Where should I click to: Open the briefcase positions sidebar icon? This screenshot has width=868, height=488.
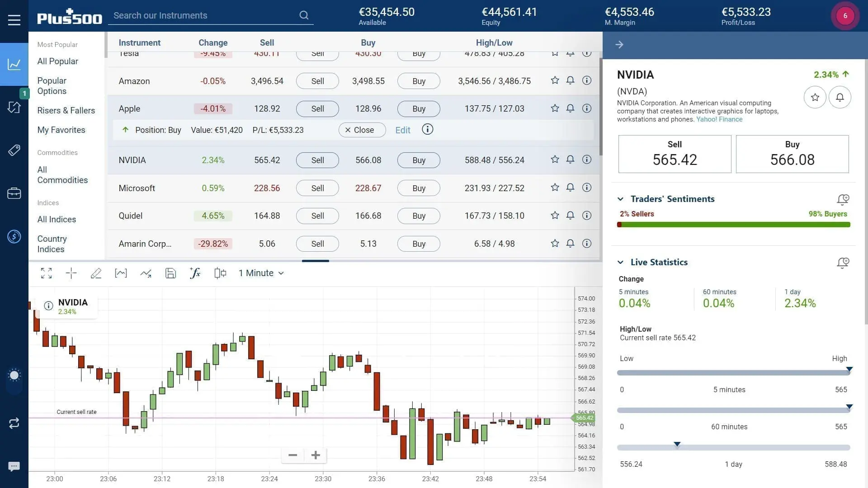tap(14, 193)
